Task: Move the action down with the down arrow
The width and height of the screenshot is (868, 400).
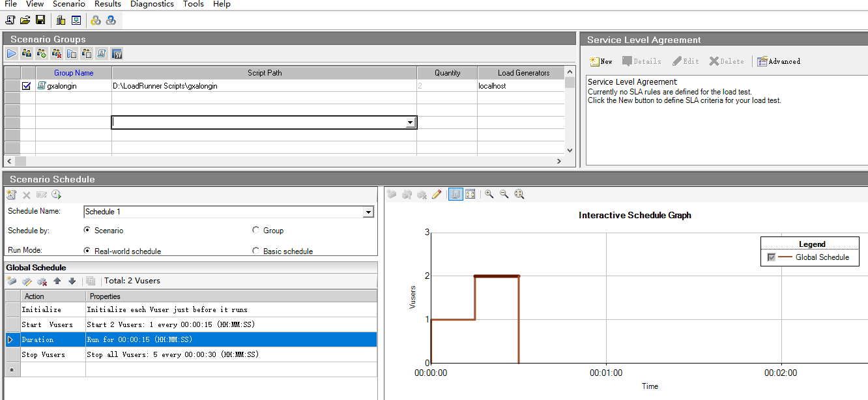Action: pyautogui.click(x=72, y=281)
